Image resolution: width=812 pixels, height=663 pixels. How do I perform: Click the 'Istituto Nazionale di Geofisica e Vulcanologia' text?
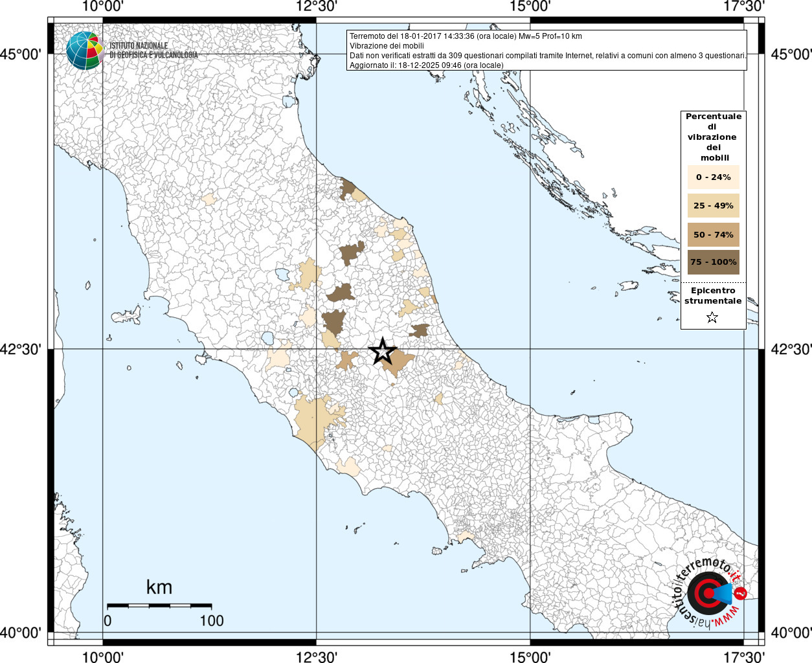click(x=153, y=51)
